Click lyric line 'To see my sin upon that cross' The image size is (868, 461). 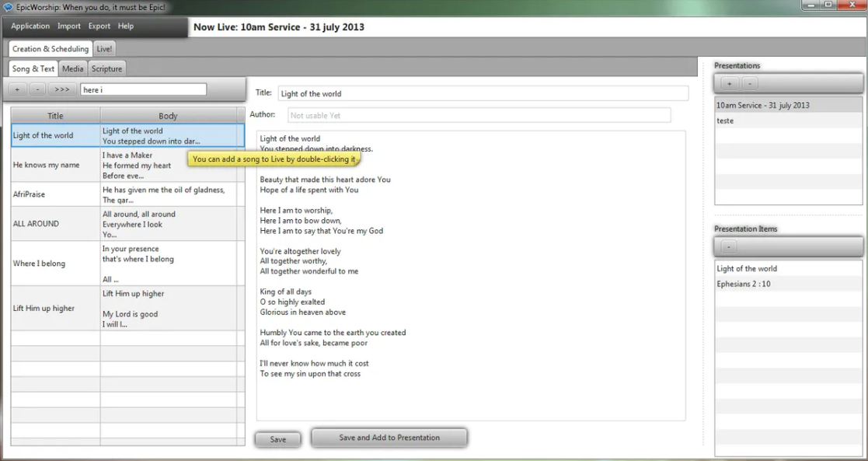(310, 374)
